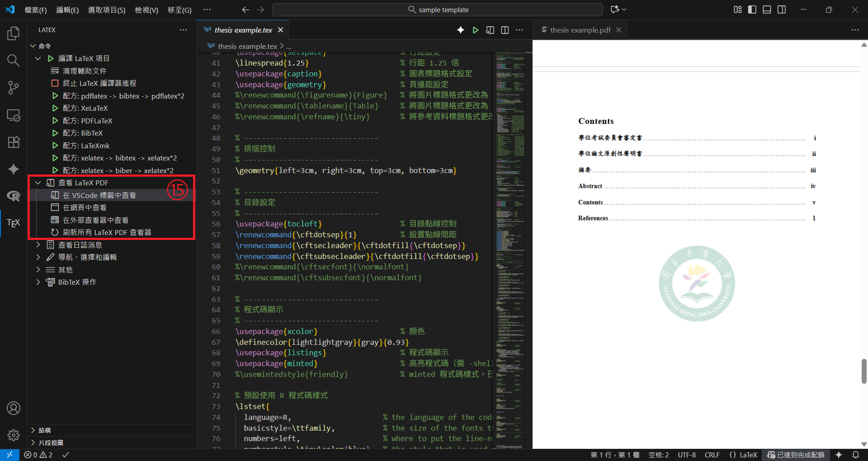Click the sparkle icon in status bar
This screenshot has width=868, height=461.
coord(839,455)
